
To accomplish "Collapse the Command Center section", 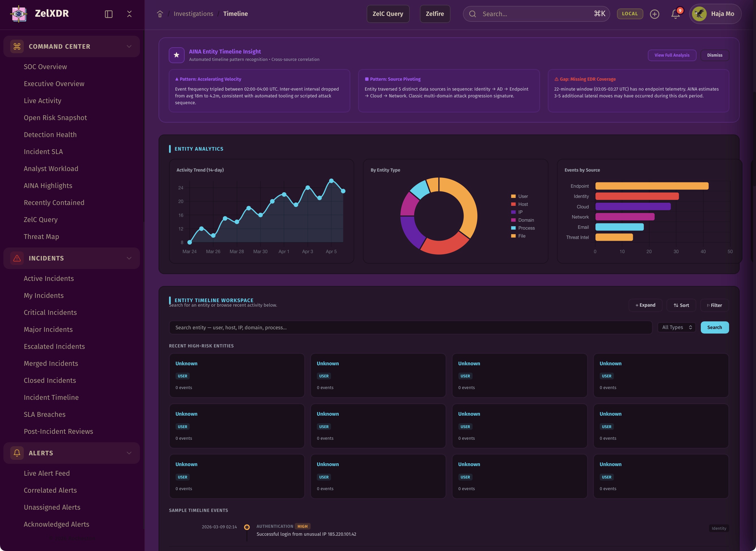I will coord(129,46).
